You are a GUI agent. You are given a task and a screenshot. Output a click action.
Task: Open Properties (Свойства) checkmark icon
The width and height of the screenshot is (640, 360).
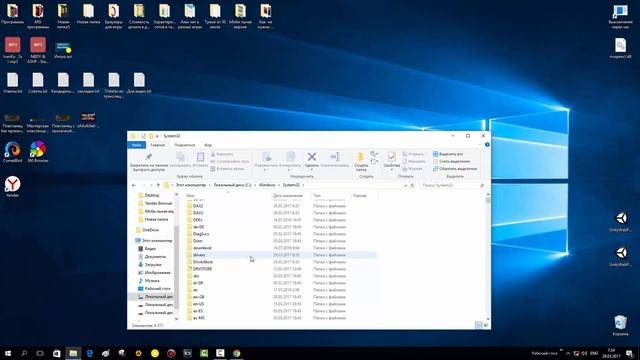392,157
